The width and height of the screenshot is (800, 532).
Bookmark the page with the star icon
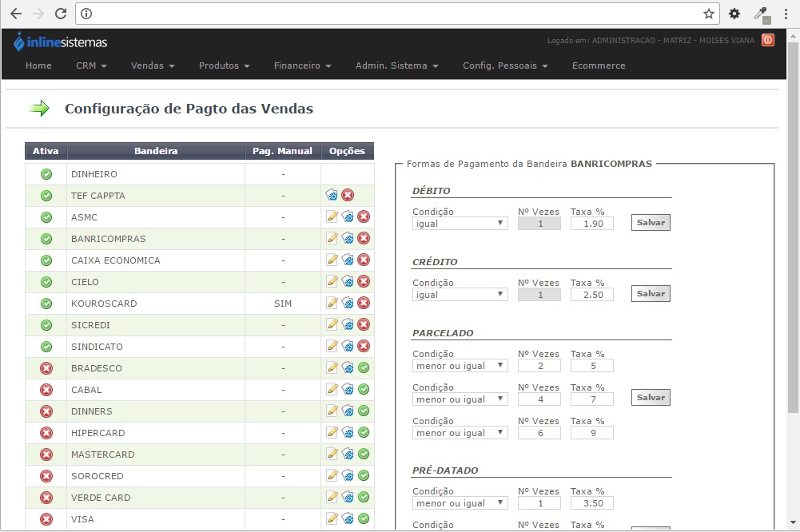[709, 14]
